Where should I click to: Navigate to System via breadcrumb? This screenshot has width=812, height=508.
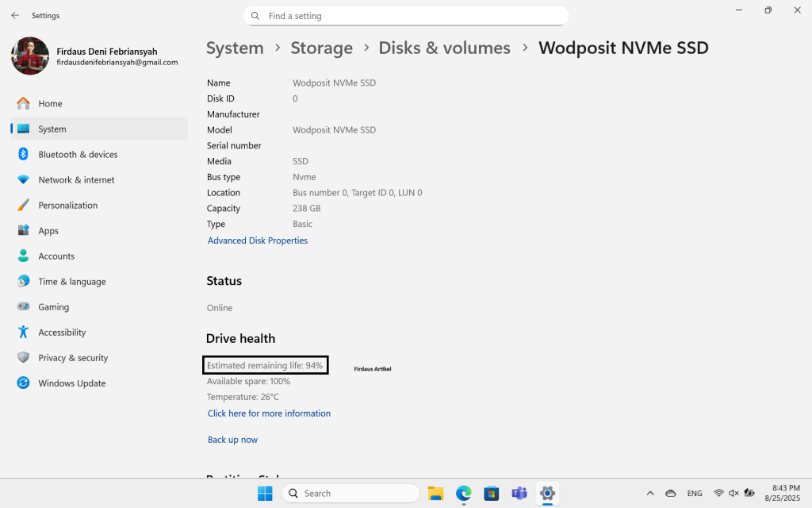tap(235, 48)
